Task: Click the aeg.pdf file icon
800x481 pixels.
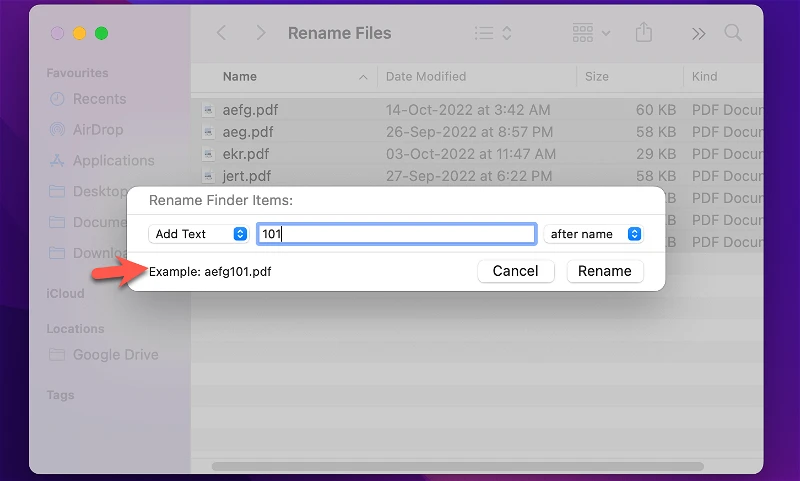Action: tap(208, 132)
